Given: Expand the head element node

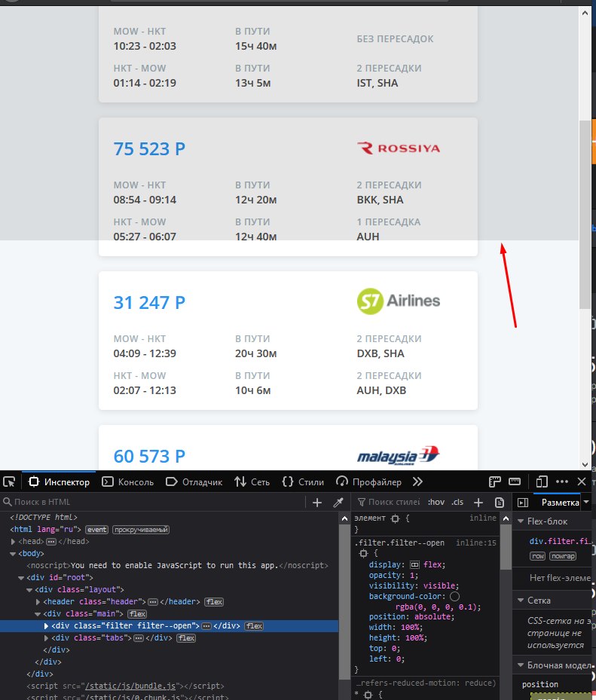Looking at the screenshot, I should click(14, 542).
